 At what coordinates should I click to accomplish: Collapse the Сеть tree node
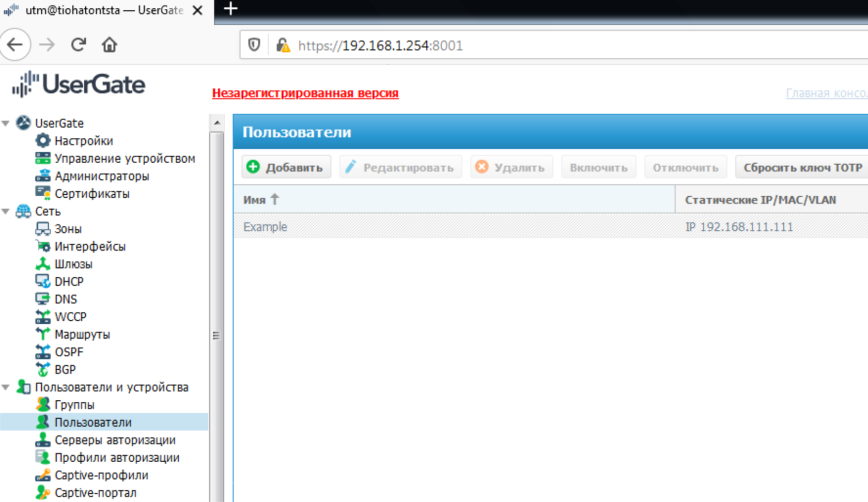(x=6, y=211)
